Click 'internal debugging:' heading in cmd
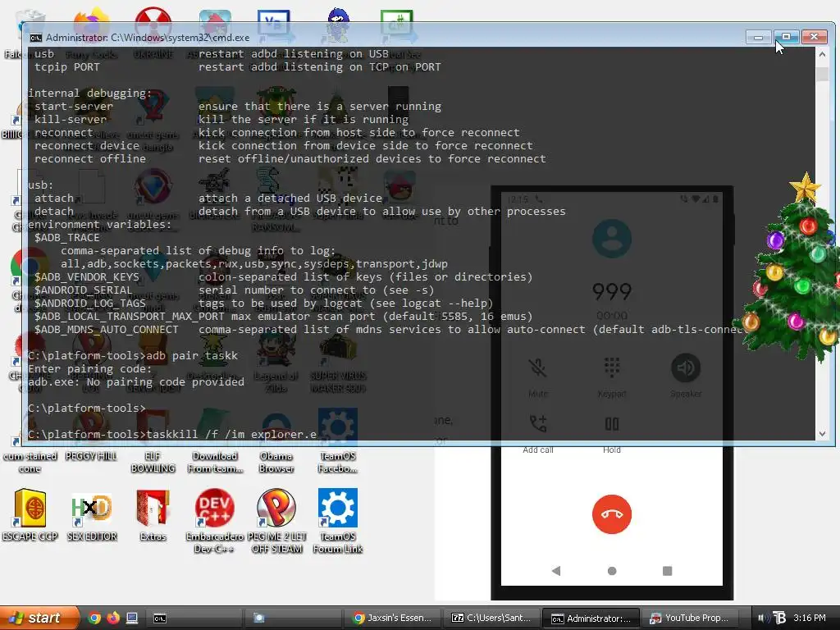This screenshot has height=630, width=840. pyautogui.click(x=90, y=94)
